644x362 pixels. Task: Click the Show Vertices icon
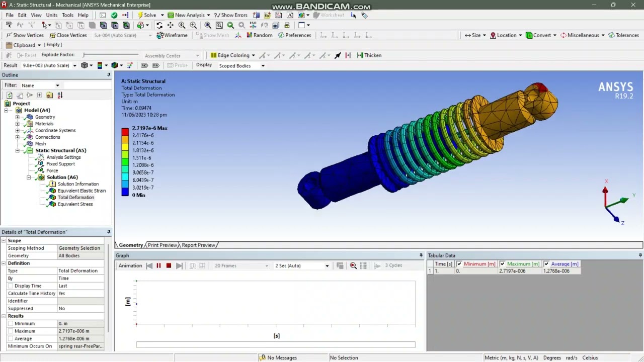coord(9,35)
